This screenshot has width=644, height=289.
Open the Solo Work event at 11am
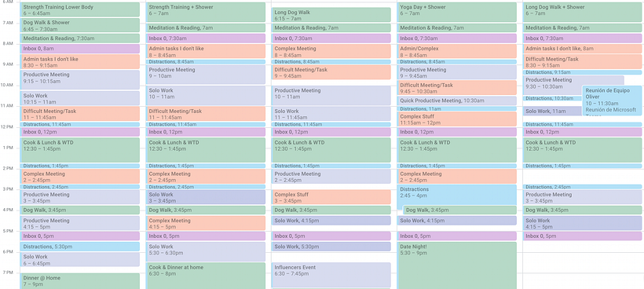tap(552, 112)
